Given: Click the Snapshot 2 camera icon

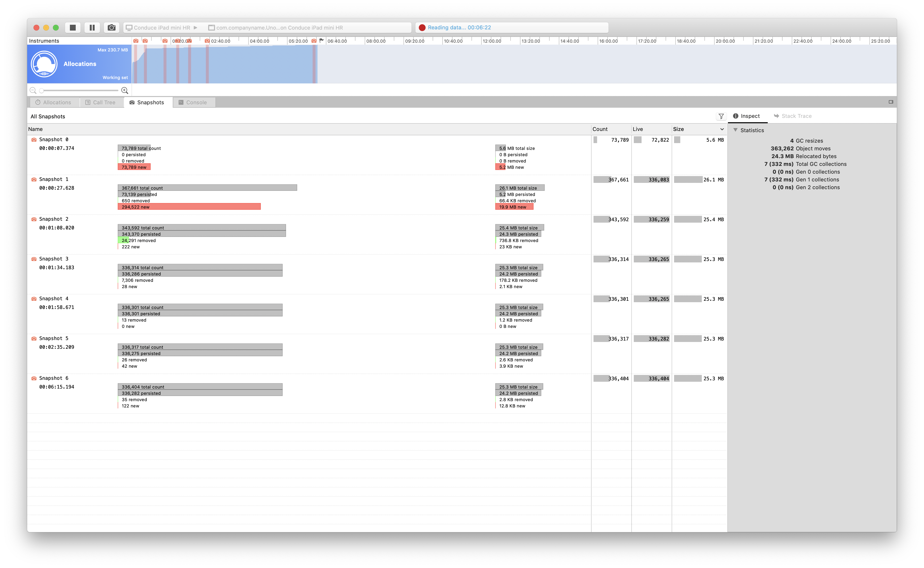Looking at the screenshot, I should [34, 219].
